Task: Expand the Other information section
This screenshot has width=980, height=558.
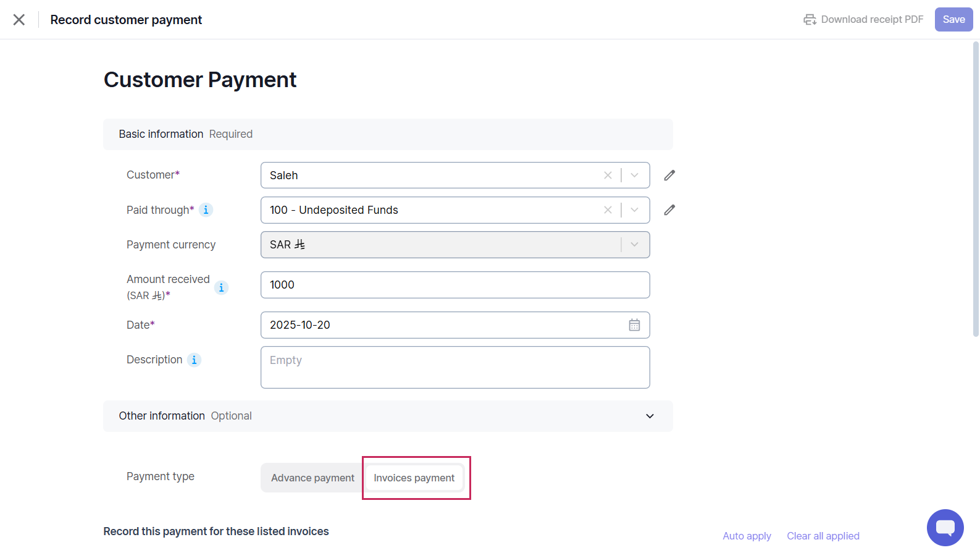Action: pyautogui.click(x=650, y=416)
